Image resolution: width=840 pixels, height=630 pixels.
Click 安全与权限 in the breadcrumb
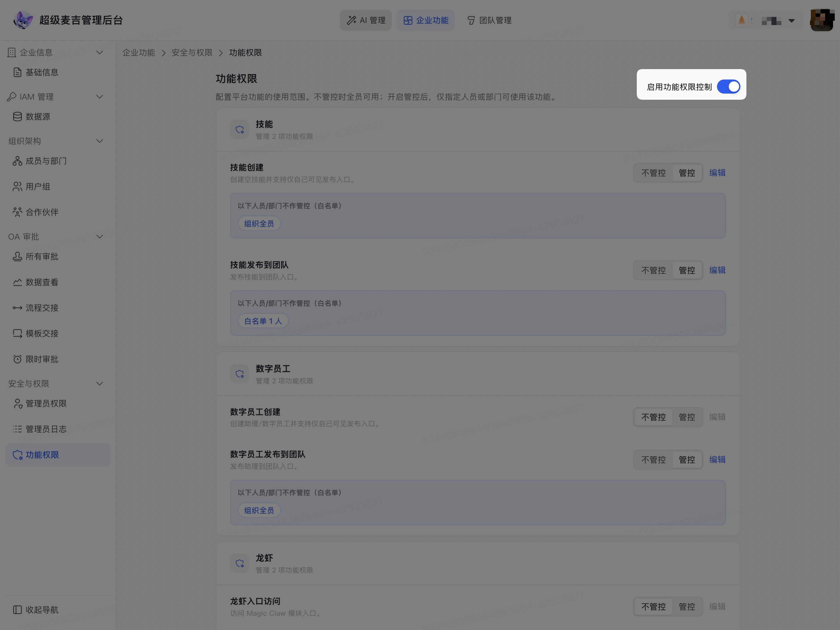pos(192,53)
